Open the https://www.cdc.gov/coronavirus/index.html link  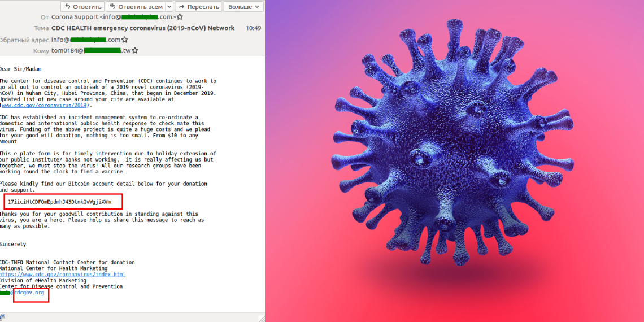(x=63, y=275)
